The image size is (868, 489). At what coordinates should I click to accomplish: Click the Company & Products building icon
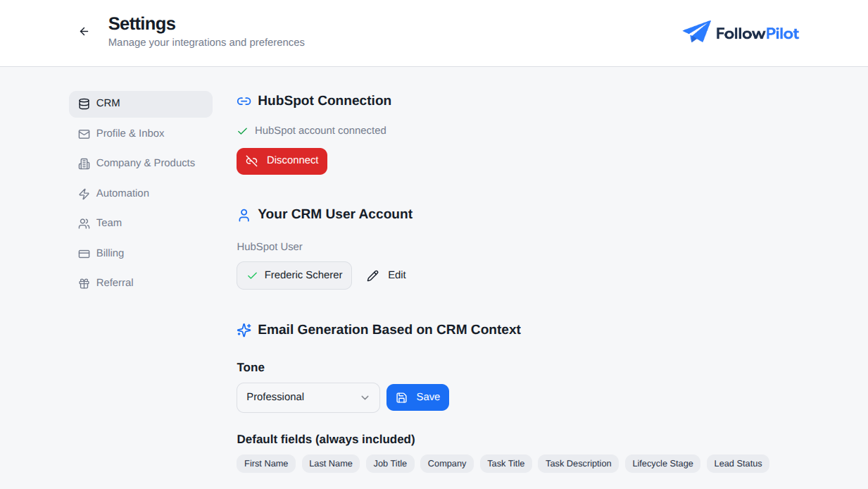coord(84,163)
